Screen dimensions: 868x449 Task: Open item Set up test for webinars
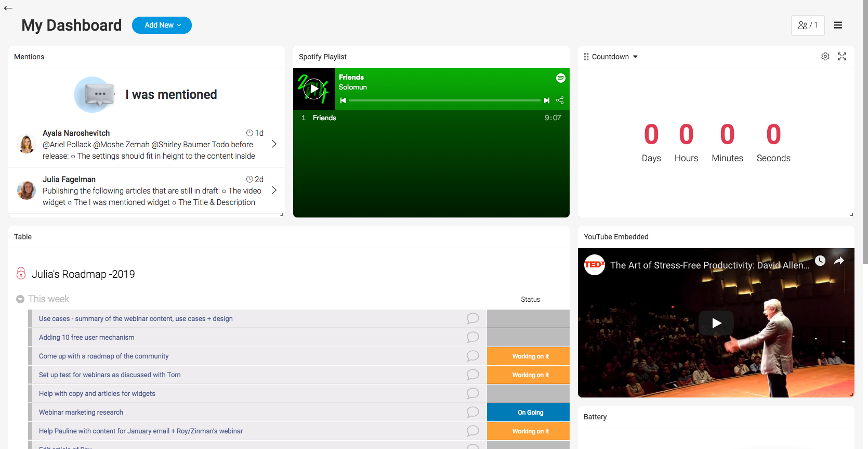click(110, 375)
